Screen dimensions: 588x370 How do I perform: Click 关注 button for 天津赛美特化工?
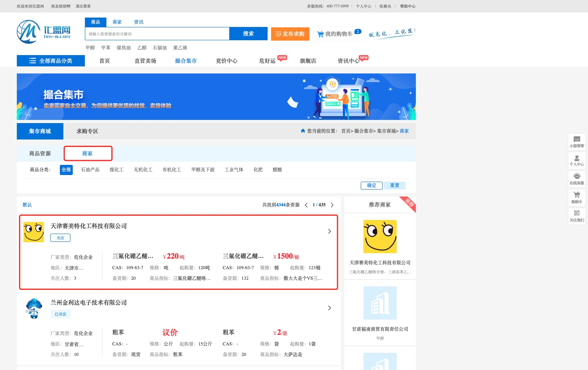point(60,238)
